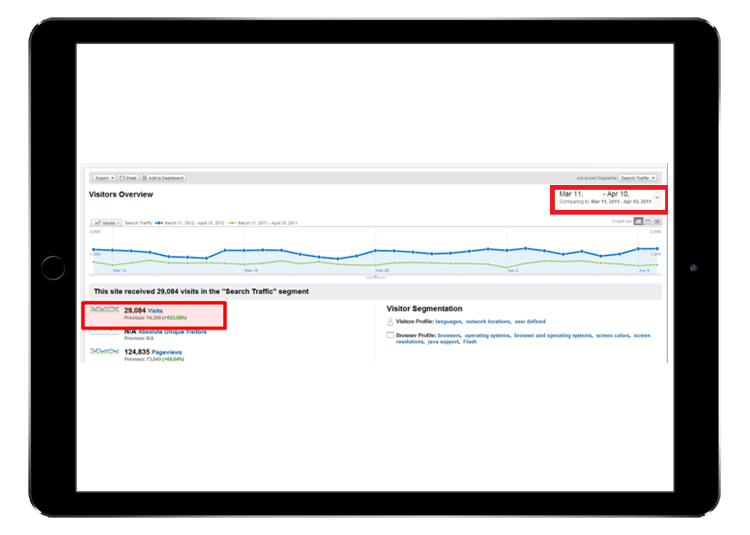
Task: Click the Visitors Overview heading
Action: pos(121,195)
